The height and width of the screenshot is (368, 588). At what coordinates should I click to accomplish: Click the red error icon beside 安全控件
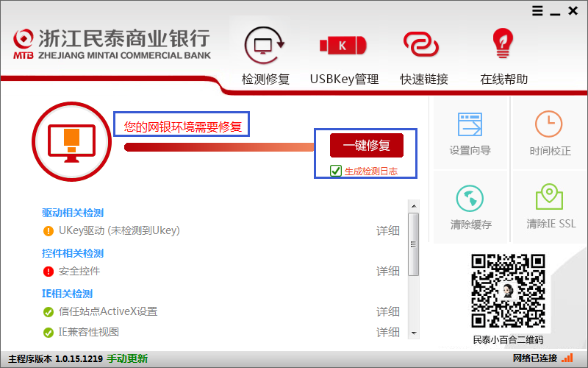coord(49,271)
